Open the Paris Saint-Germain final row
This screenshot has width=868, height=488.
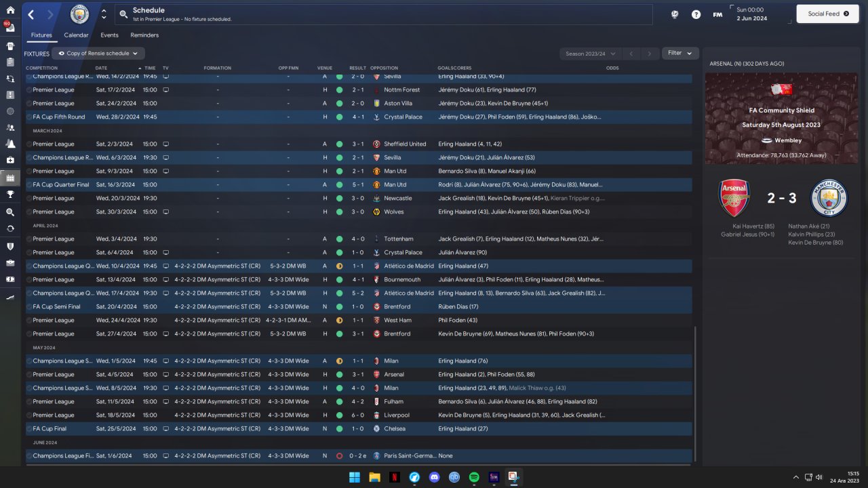click(359, 455)
